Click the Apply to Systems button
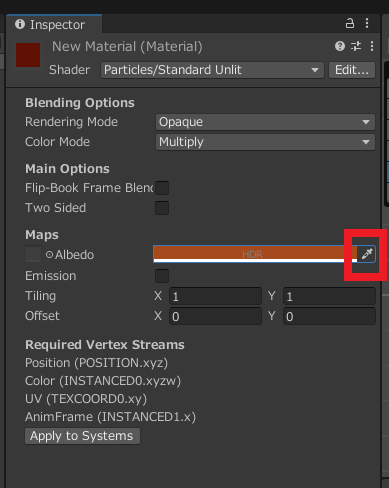 [x=82, y=436]
